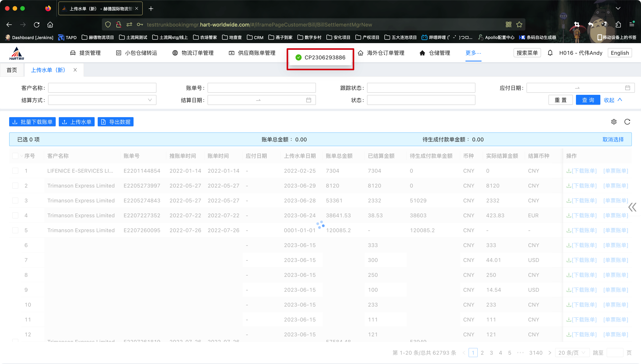Open the notification bell icon
This screenshot has height=364, width=641.
pos(550,53)
